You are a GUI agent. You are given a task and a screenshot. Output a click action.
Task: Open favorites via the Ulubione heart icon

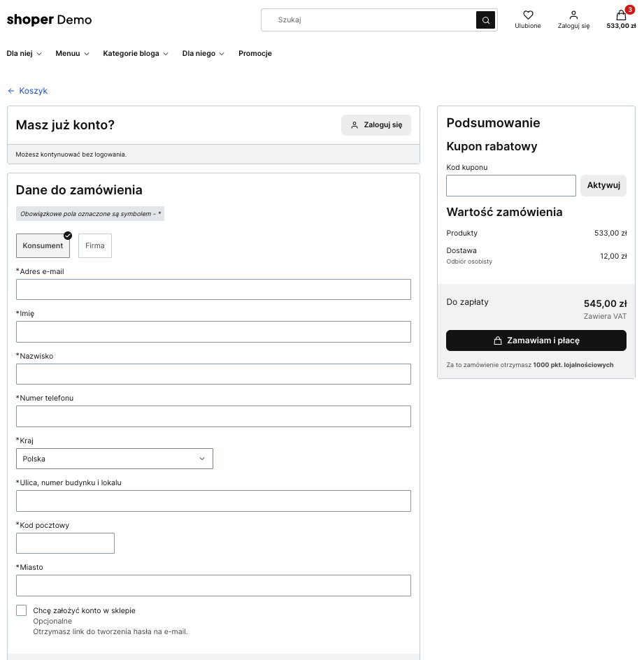click(528, 15)
